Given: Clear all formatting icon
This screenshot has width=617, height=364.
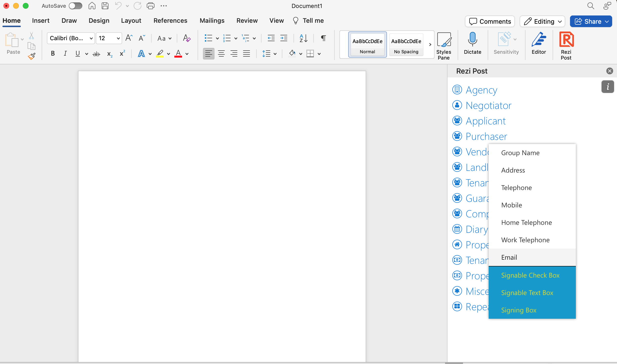Looking at the screenshot, I should (186, 38).
